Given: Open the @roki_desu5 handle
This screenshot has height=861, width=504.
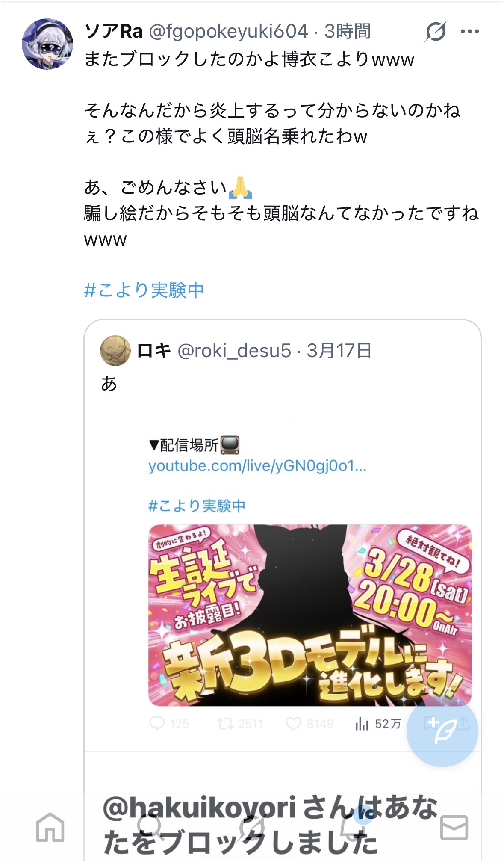Looking at the screenshot, I should point(234,351).
